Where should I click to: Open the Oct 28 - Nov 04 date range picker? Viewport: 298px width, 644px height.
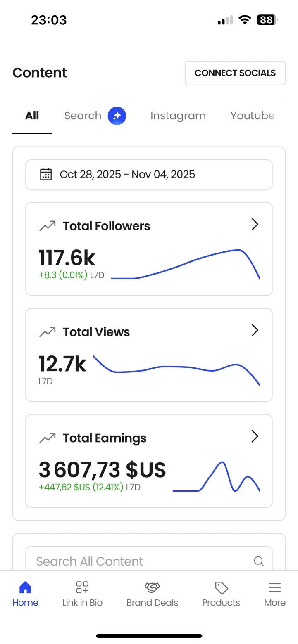(149, 174)
